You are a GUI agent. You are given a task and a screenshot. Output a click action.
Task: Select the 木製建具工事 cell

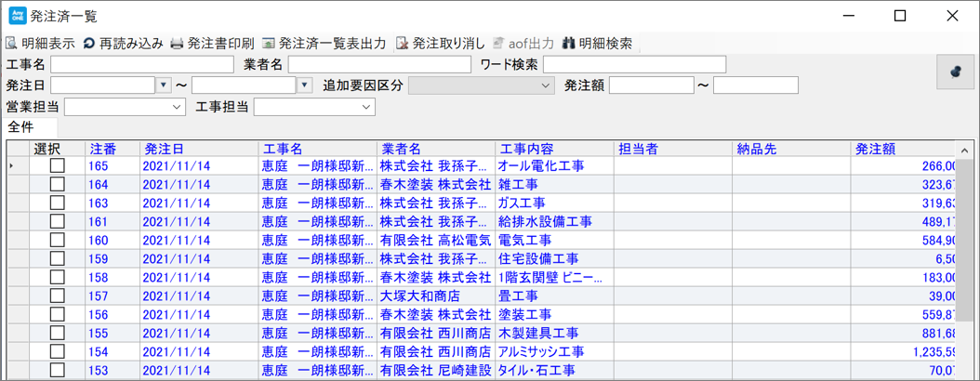tap(554, 333)
